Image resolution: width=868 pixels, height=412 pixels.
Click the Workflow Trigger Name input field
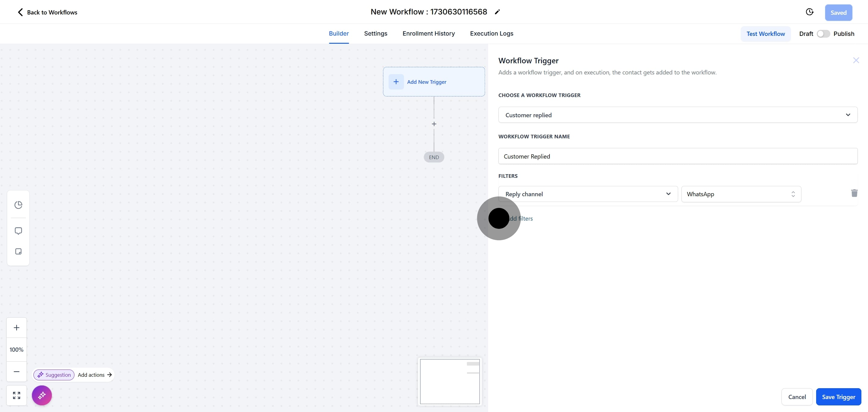(677, 156)
